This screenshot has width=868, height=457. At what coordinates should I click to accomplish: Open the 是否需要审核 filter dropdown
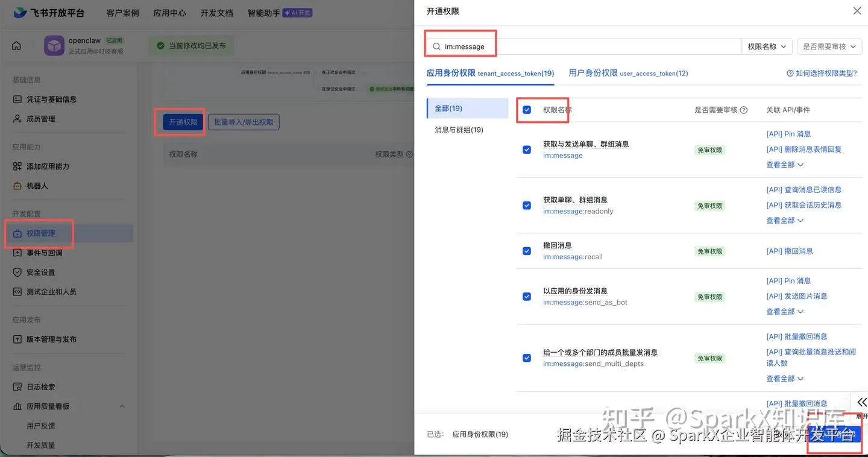[829, 46]
